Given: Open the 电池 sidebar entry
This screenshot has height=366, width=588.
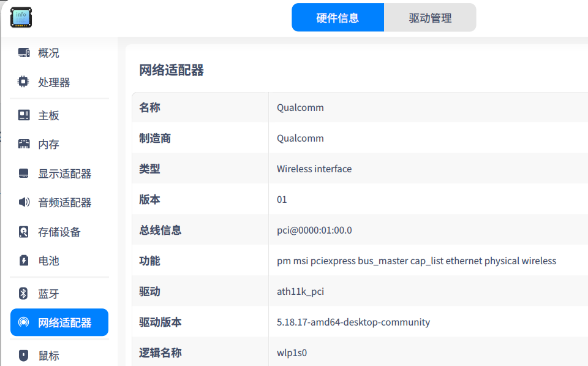Looking at the screenshot, I should click(59, 261).
